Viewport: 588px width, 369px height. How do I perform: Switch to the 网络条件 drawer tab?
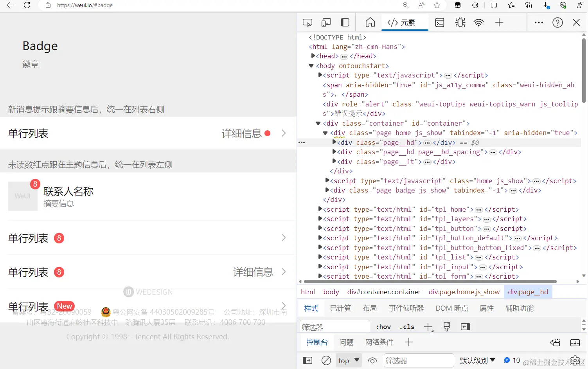(379, 342)
